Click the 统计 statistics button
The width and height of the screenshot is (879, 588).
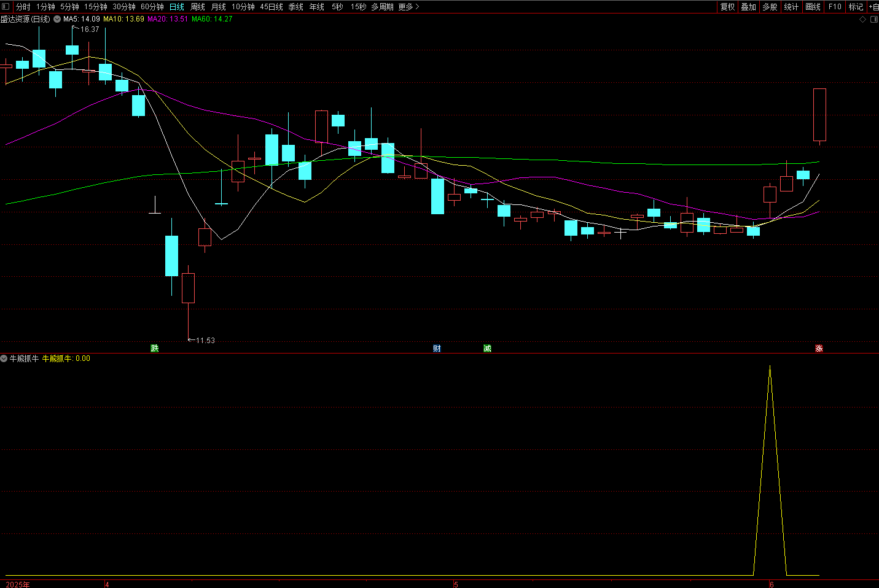coord(792,7)
